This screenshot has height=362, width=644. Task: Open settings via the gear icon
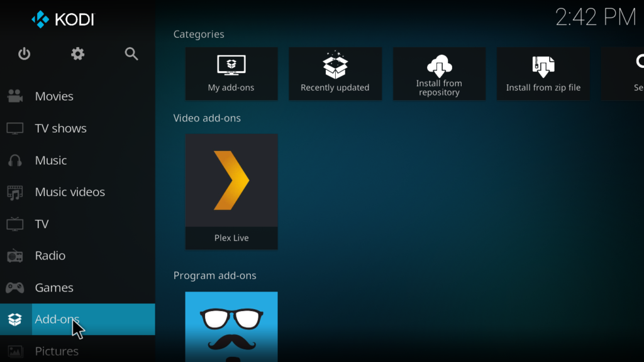(77, 54)
